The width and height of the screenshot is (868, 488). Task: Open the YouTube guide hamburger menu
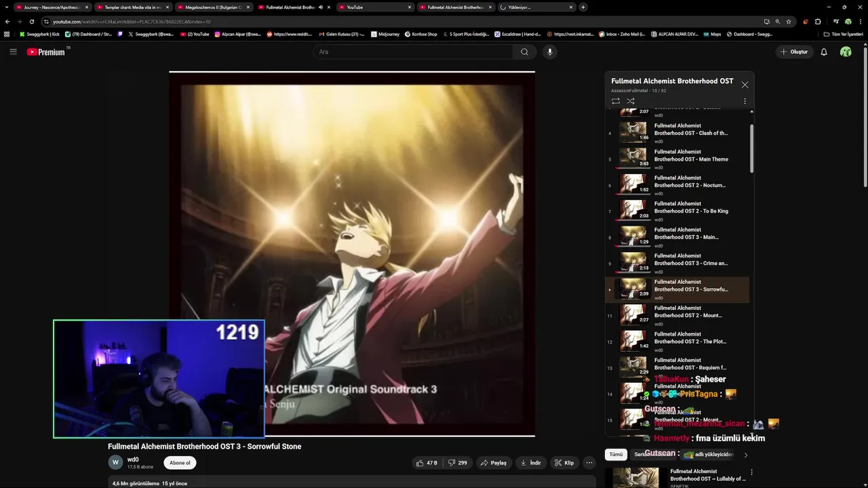pyautogui.click(x=13, y=52)
